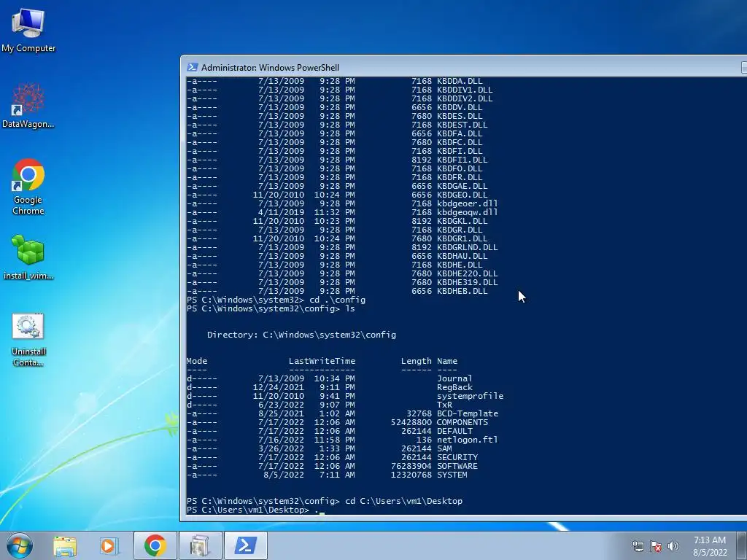Click the Directory: C:\Windows\system32\config line
This screenshot has width=747, height=560.
(x=301, y=335)
